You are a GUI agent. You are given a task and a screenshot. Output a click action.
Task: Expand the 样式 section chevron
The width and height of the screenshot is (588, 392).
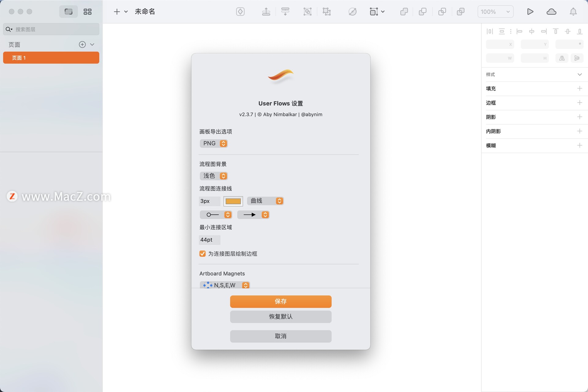(579, 74)
